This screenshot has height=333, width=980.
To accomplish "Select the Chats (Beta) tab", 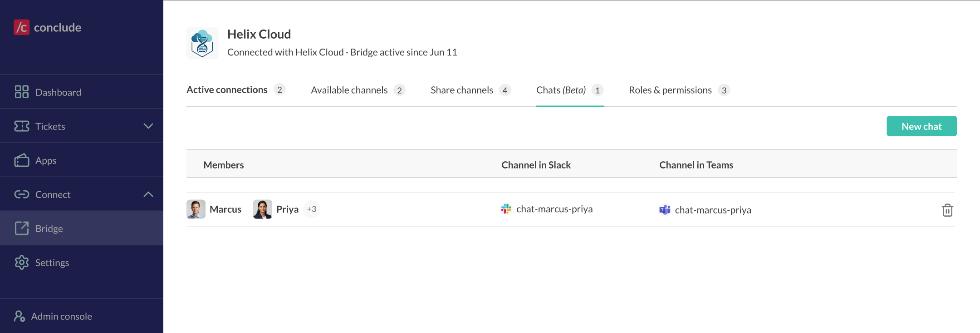I will (x=570, y=90).
